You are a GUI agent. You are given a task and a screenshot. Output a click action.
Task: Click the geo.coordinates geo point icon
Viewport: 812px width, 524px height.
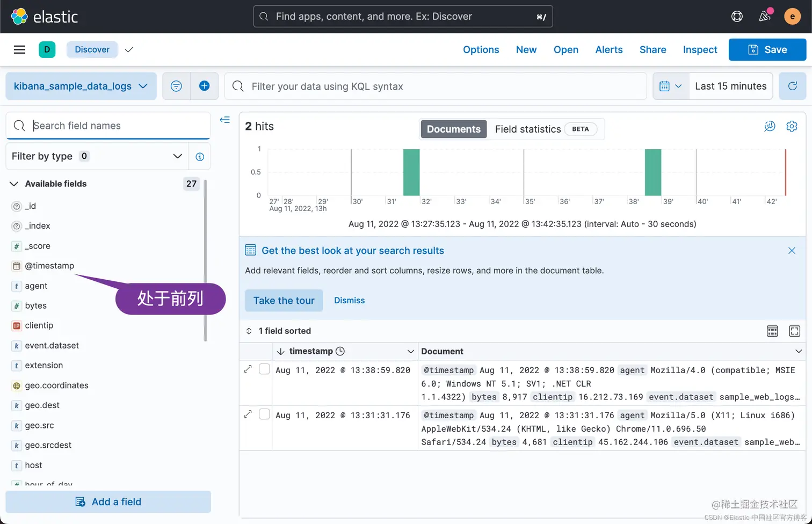pyautogui.click(x=17, y=385)
